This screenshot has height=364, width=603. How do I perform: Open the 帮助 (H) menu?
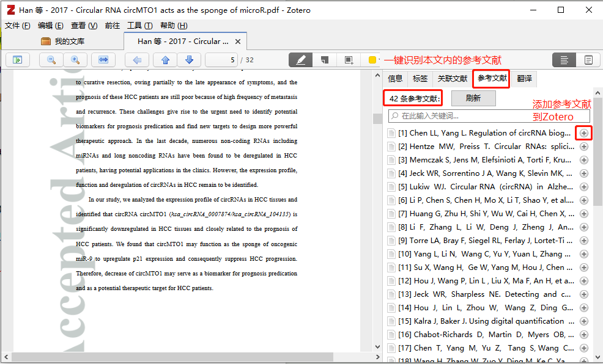point(174,26)
